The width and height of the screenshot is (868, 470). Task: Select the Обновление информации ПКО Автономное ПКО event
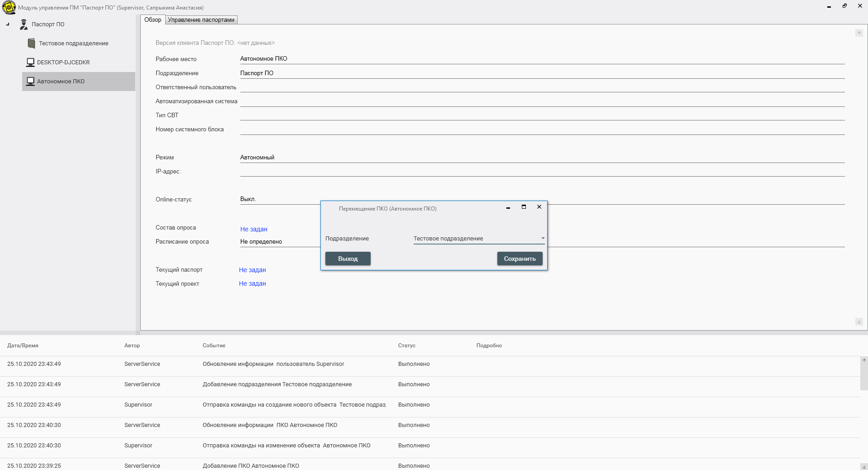[x=430, y=427]
